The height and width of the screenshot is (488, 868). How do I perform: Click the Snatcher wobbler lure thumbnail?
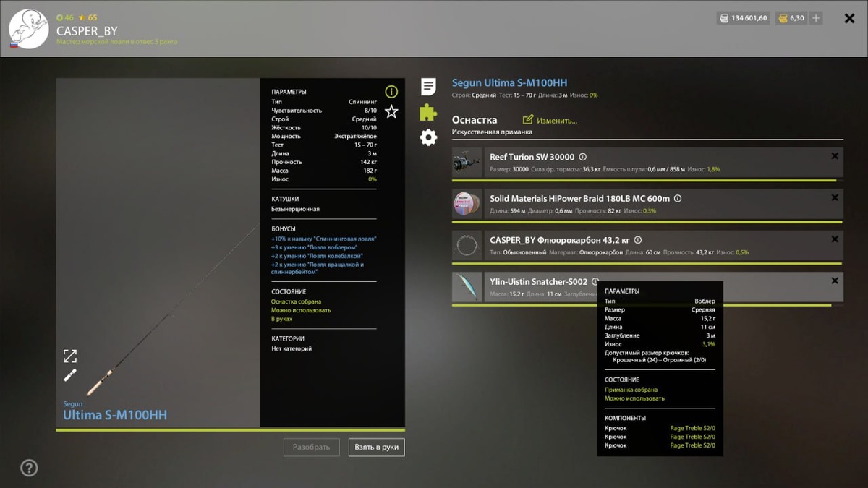click(467, 287)
